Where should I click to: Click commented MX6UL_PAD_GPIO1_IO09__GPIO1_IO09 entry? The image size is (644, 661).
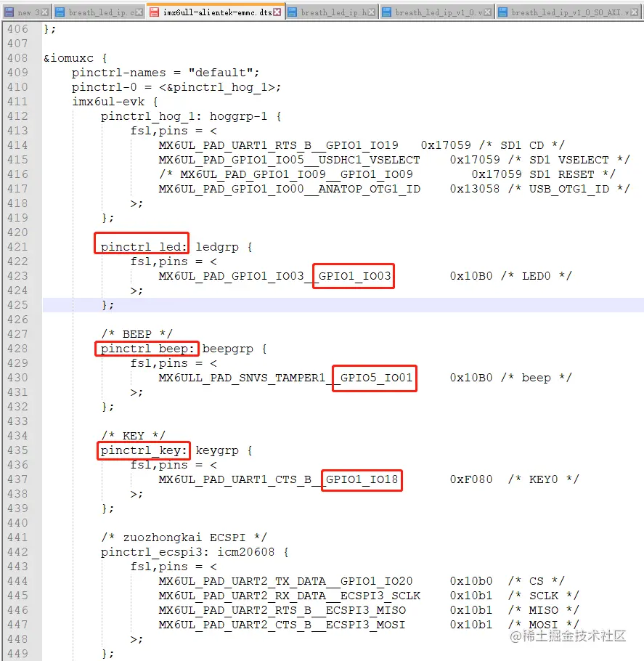click(297, 174)
